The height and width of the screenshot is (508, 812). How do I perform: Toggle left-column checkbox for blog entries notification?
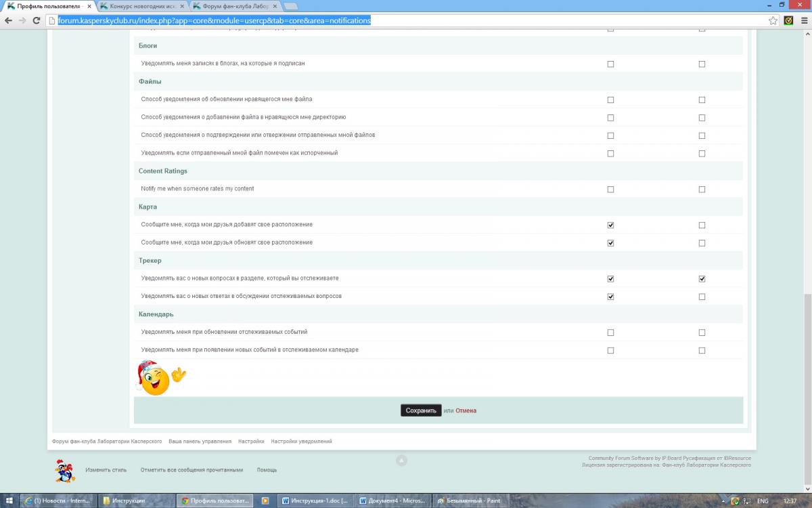point(610,64)
